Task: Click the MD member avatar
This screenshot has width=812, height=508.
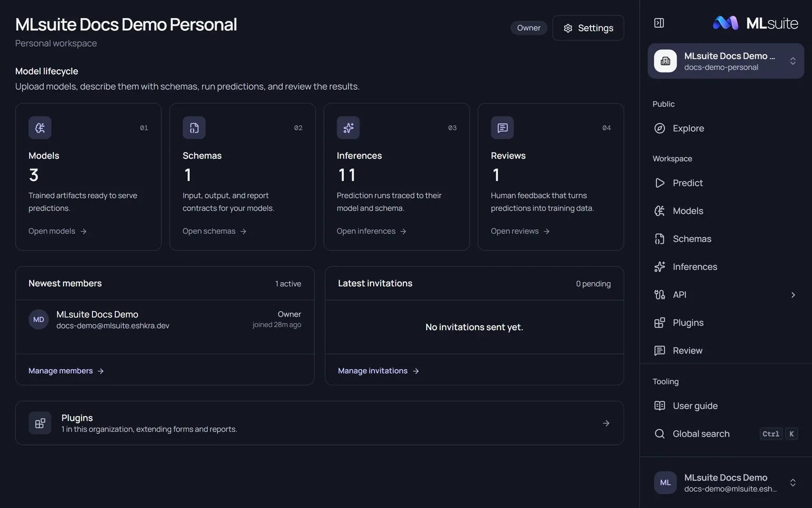Action: (39, 320)
